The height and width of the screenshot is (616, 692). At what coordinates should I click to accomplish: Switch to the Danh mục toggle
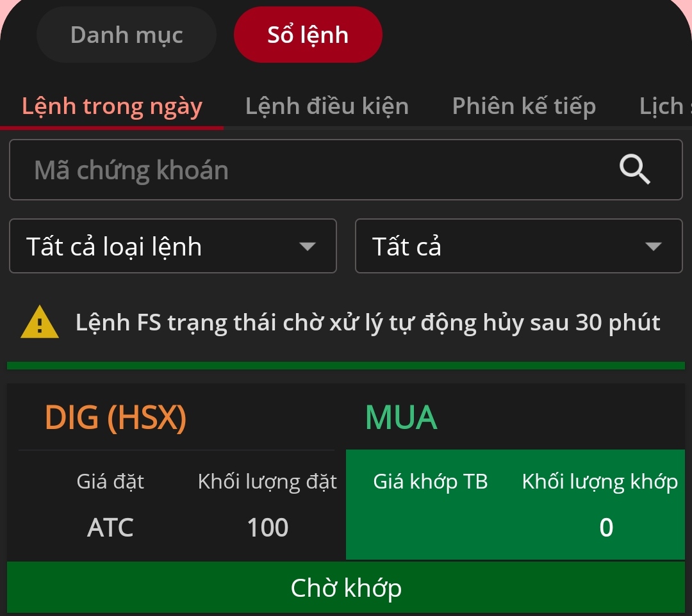126,35
